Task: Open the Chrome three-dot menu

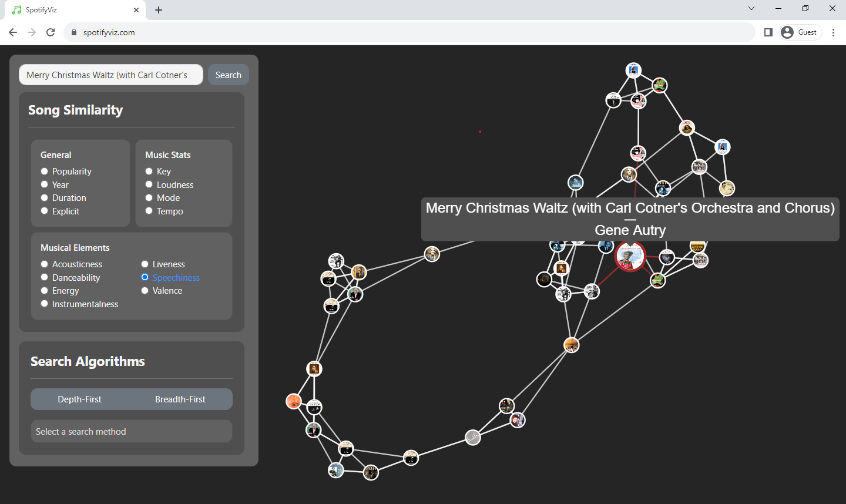Action: click(833, 32)
